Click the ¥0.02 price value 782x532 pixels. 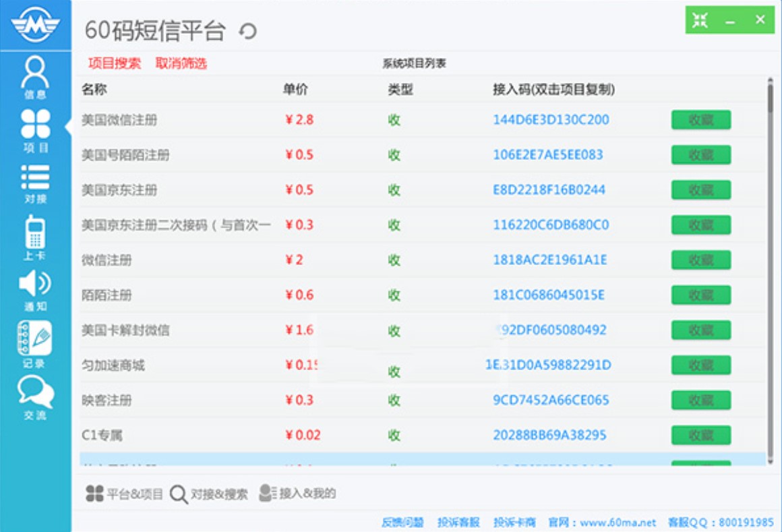click(303, 435)
